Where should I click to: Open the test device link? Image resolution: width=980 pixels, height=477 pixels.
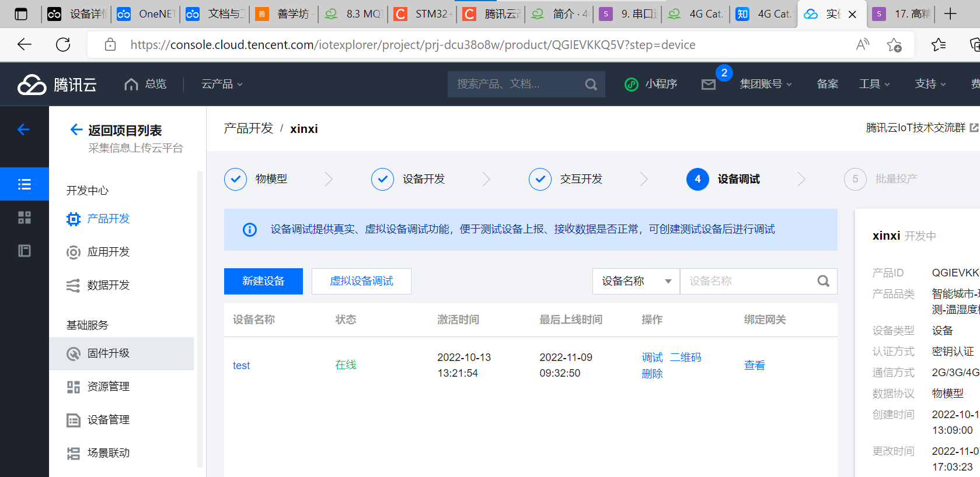(x=241, y=366)
